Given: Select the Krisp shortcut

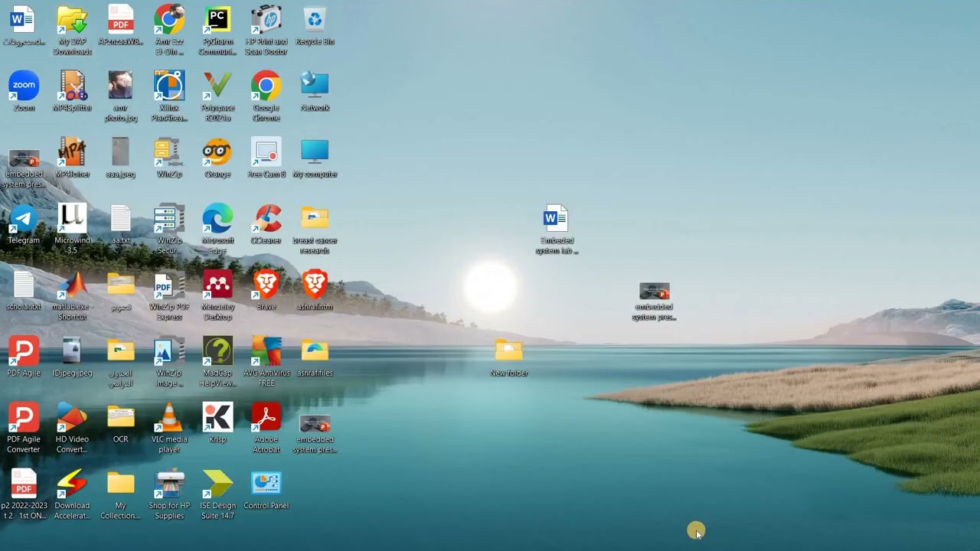Looking at the screenshot, I should pyautogui.click(x=217, y=423).
